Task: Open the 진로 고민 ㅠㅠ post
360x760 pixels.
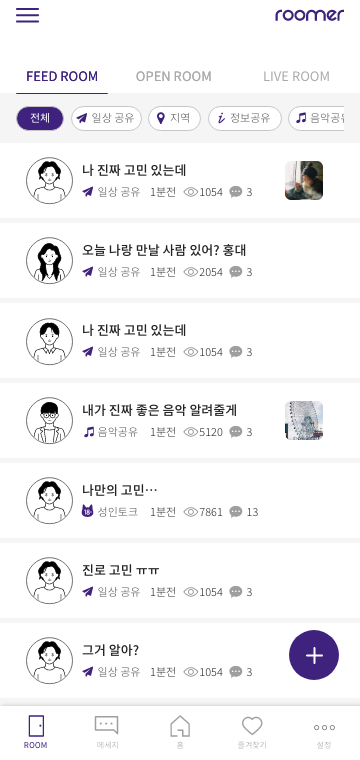Action: coord(180,581)
